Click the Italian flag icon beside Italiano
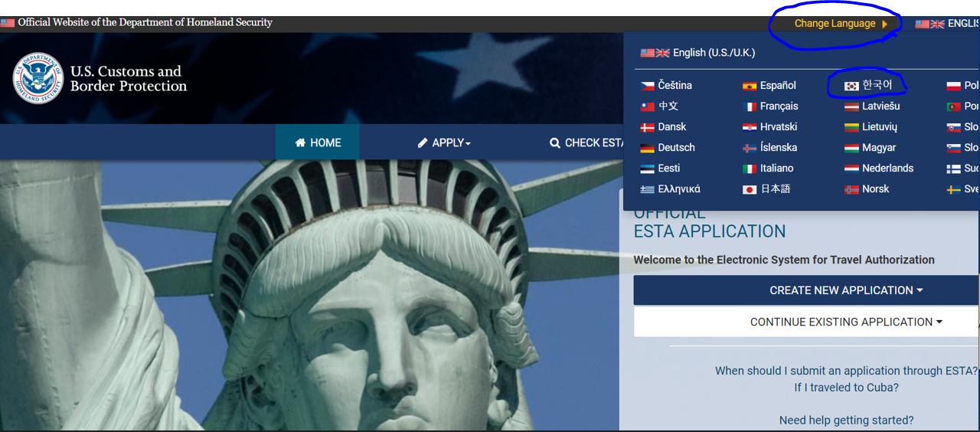 tap(750, 169)
